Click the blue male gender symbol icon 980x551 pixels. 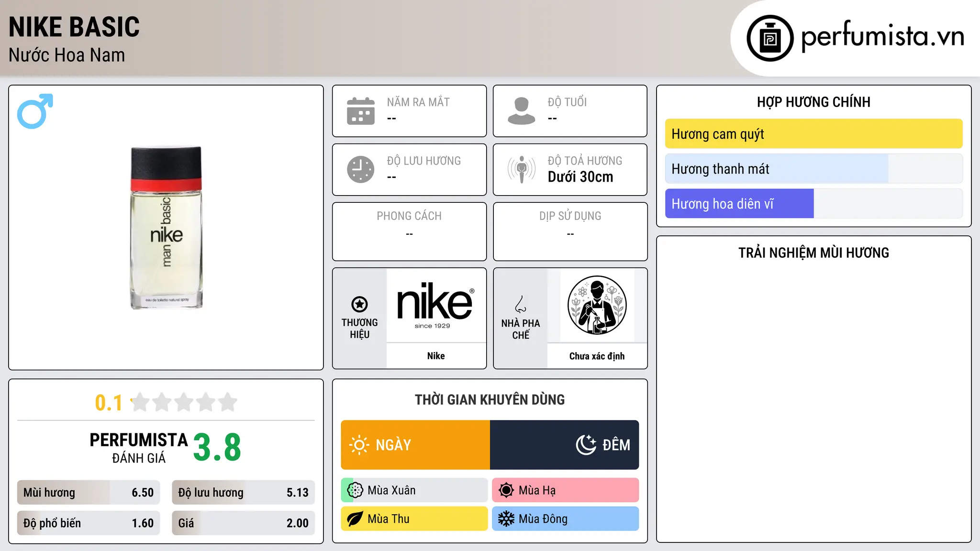click(x=35, y=111)
